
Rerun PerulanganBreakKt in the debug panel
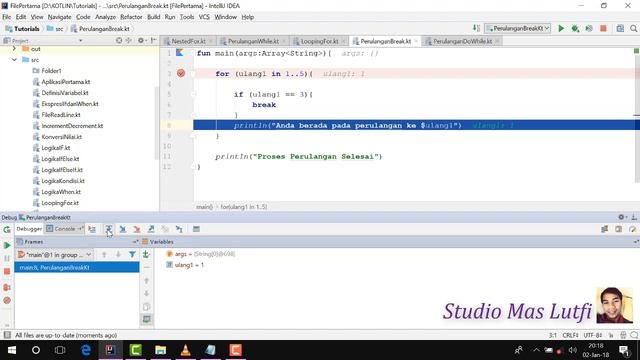click(7, 229)
